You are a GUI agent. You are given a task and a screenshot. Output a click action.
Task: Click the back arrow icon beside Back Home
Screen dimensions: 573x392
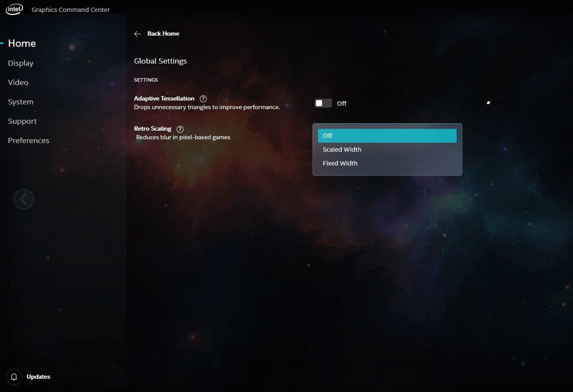coord(137,34)
